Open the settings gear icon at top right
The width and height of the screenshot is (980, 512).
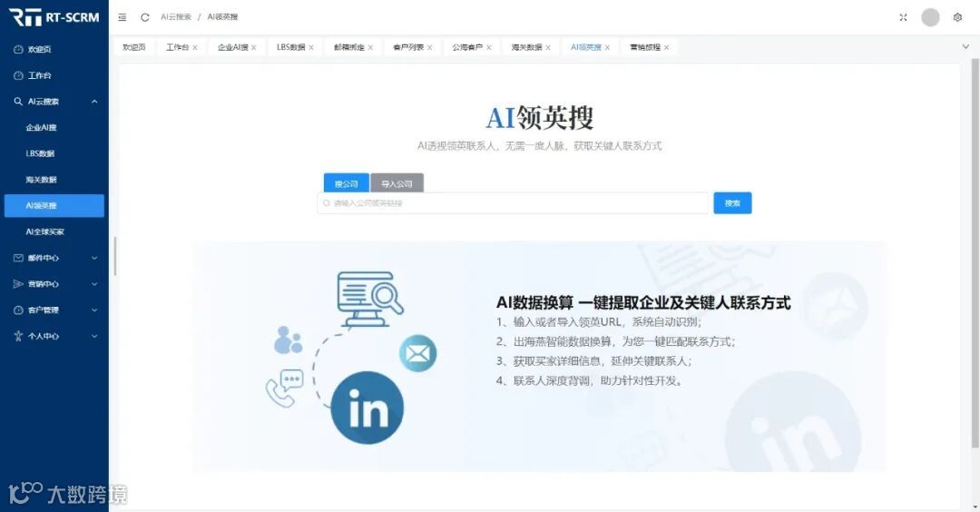(x=957, y=17)
